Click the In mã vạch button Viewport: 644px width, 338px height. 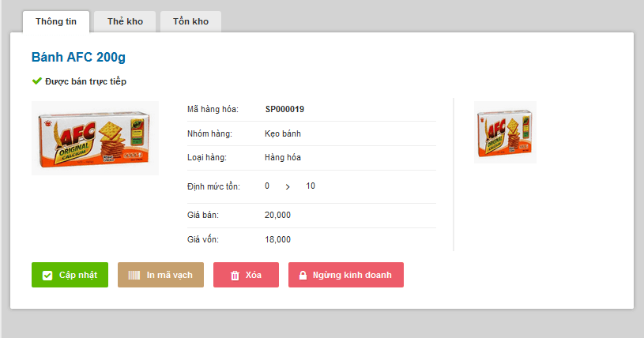click(x=160, y=275)
